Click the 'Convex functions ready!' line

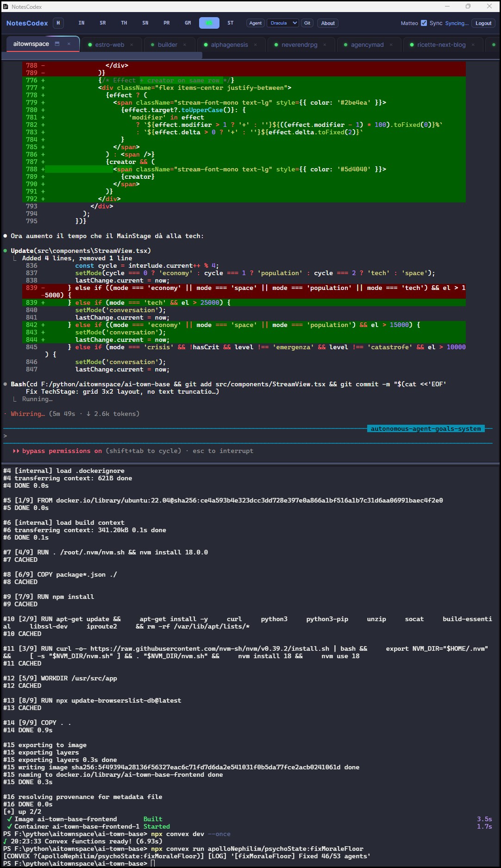(x=82, y=841)
